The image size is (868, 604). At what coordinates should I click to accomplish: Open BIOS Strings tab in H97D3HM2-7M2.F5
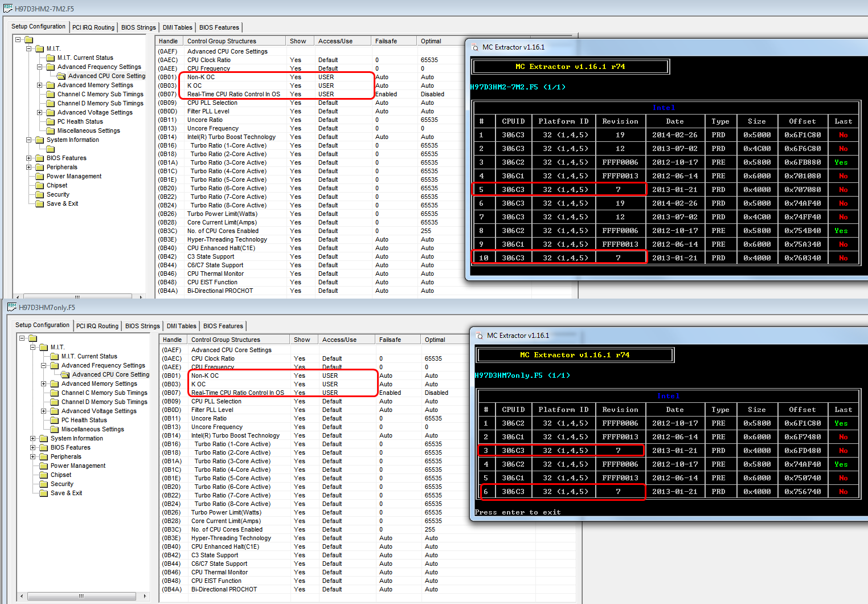(x=138, y=27)
